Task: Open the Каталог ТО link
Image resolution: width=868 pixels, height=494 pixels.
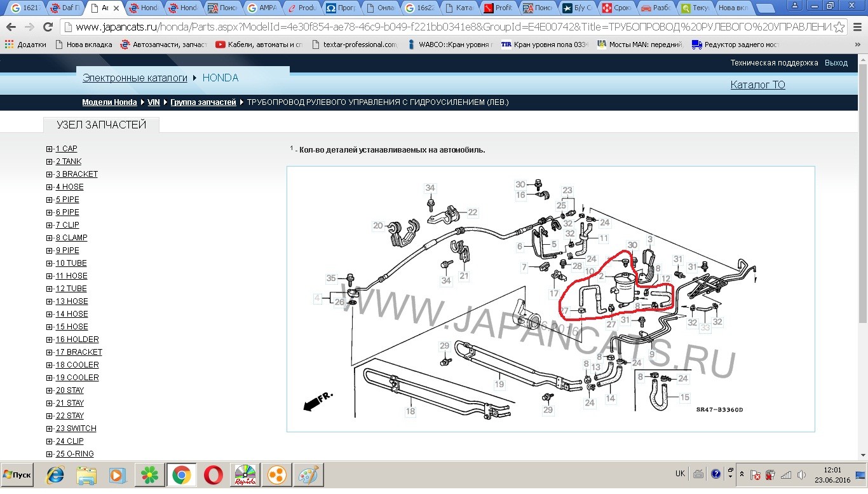Action: pyautogui.click(x=757, y=85)
